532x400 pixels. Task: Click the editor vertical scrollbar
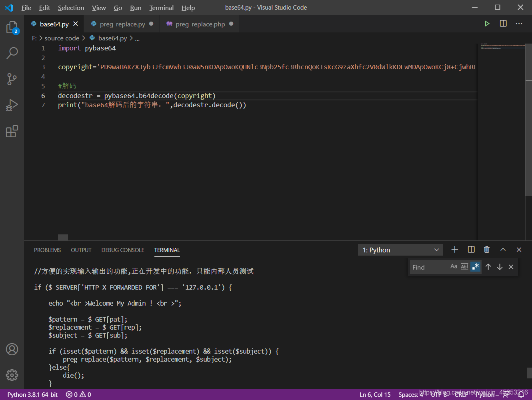pos(528,120)
